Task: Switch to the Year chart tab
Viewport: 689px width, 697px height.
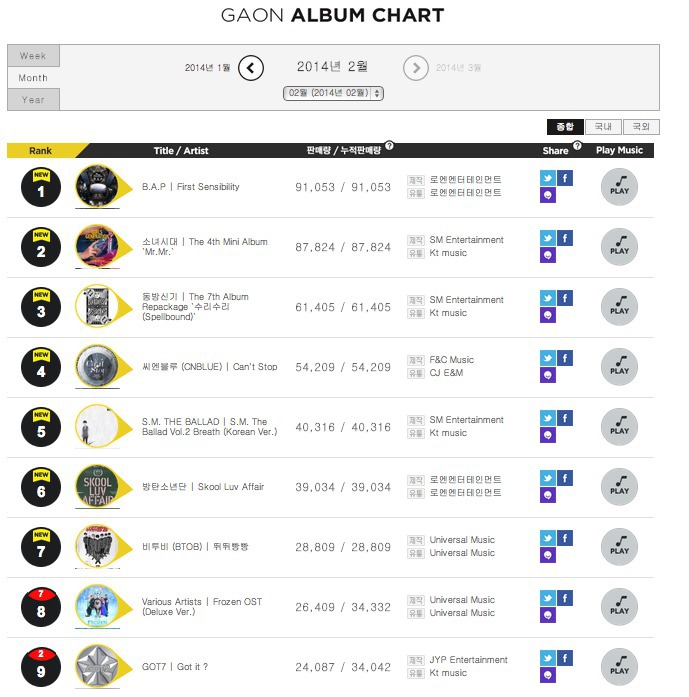Action: tap(33, 100)
